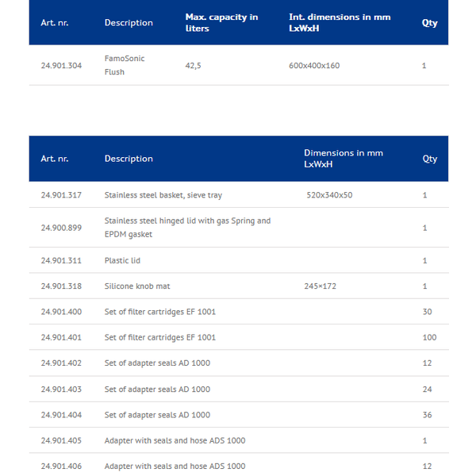Select article number 24.901.400

pyautogui.click(x=61, y=312)
